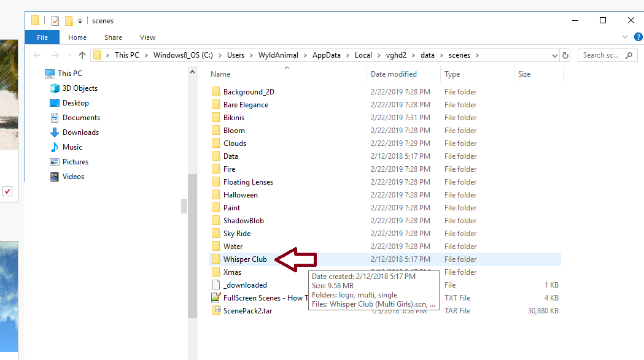644x360 pixels.
Task: Click the Properties icon in quick access toolbar
Action: [x=55, y=21]
